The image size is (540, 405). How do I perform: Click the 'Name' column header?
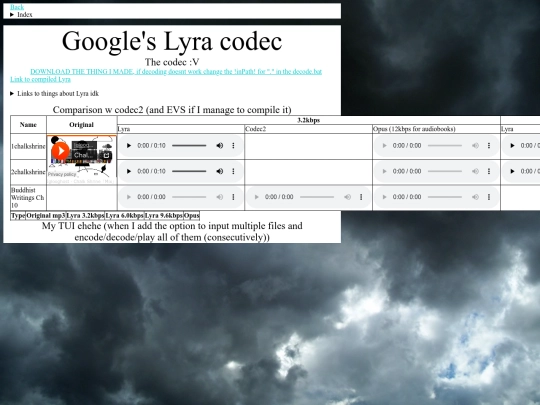[28, 125]
